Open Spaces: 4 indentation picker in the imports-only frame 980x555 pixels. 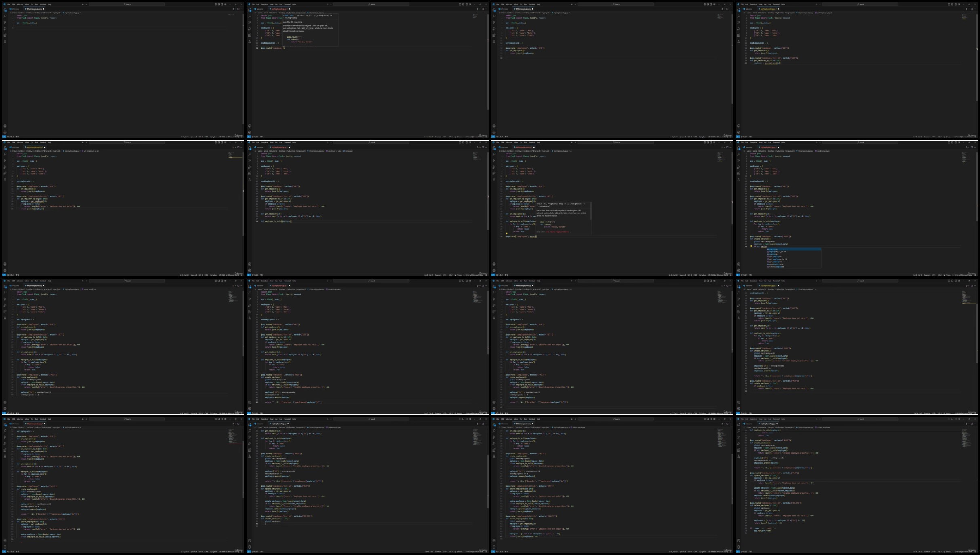[194, 137]
